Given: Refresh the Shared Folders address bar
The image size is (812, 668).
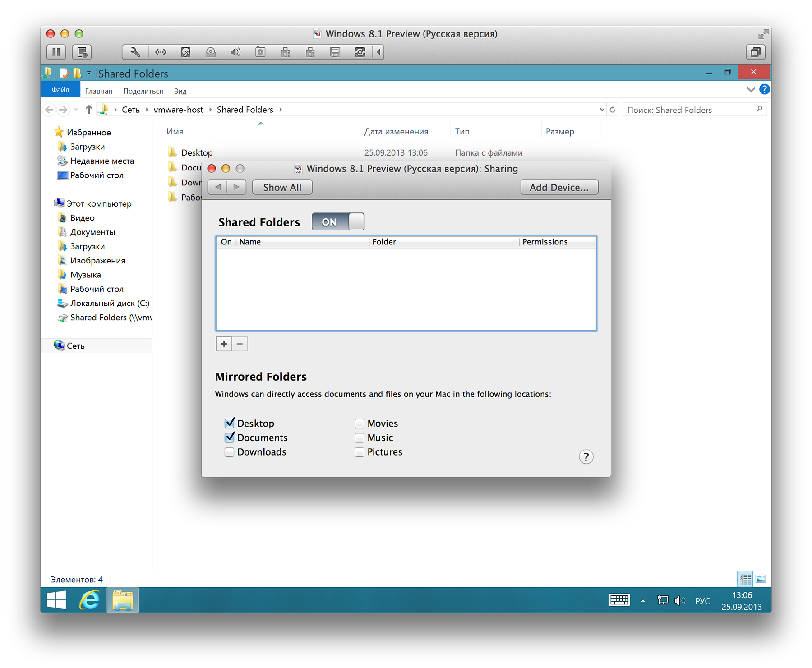Looking at the screenshot, I should click(612, 110).
